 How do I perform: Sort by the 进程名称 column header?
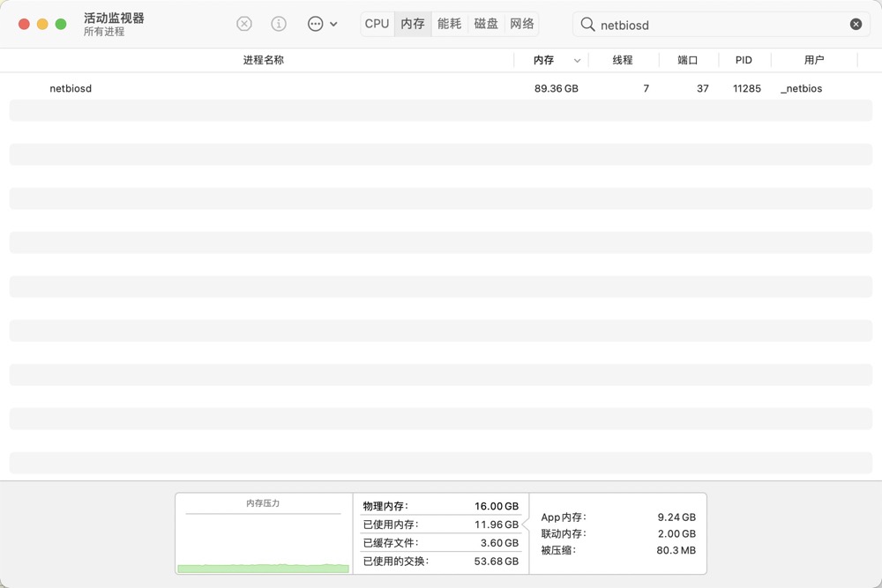point(263,60)
